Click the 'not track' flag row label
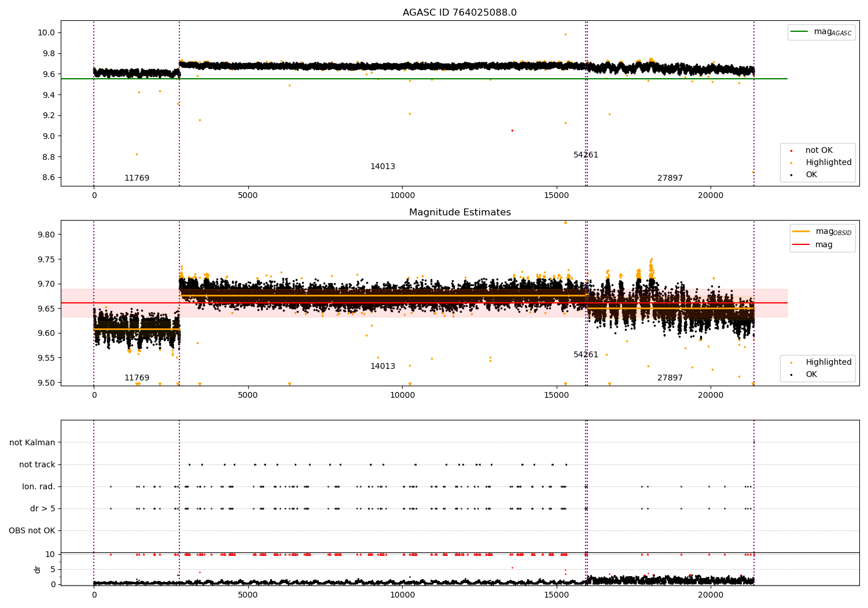868x608 pixels. (x=37, y=464)
